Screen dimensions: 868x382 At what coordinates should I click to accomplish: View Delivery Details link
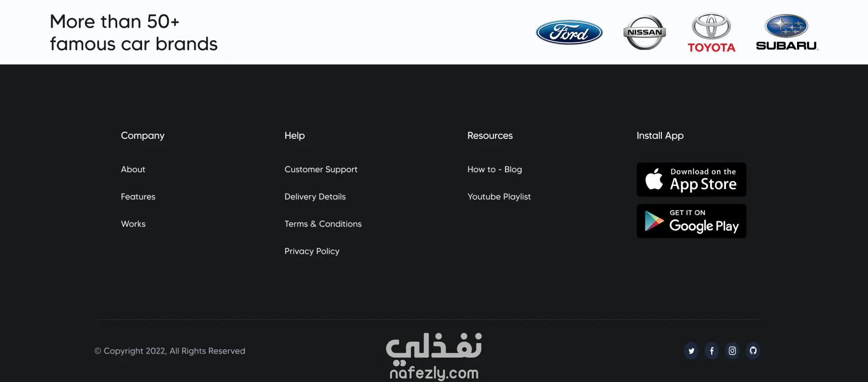315,197
